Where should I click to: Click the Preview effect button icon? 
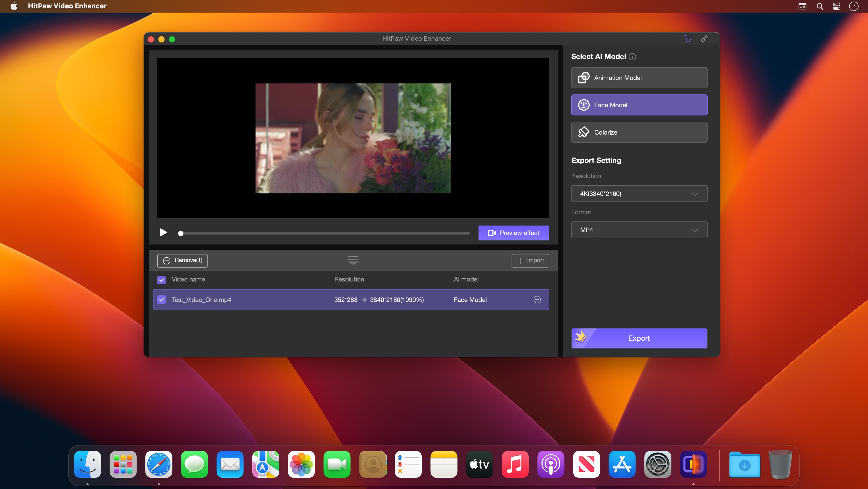491,233
